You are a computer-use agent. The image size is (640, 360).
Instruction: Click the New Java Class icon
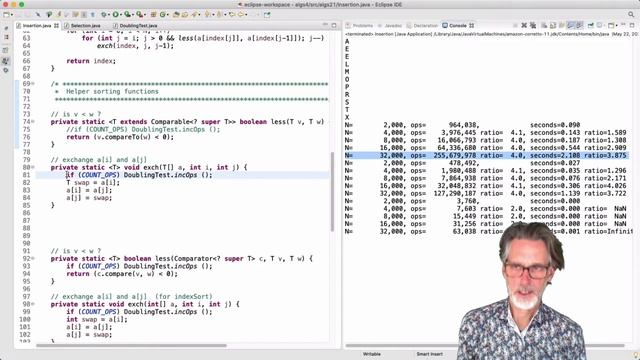[162, 15]
